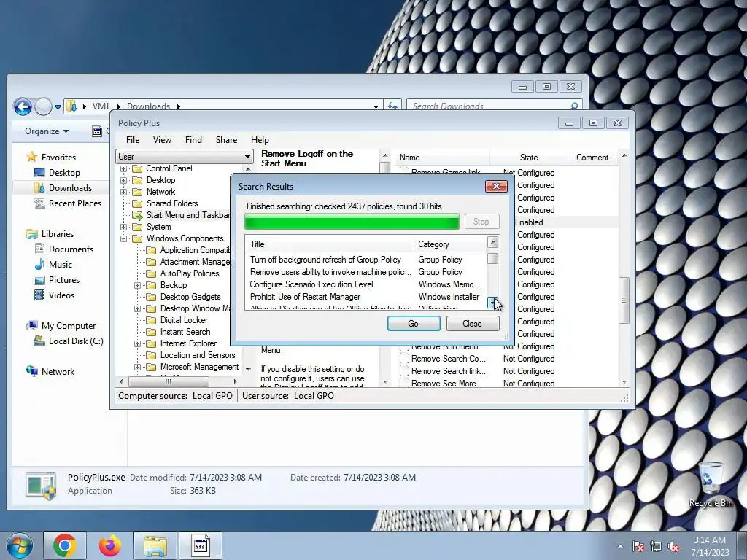Open the Documents library in Explorer
Image resolution: width=747 pixels, height=560 pixels.
(64, 249)
